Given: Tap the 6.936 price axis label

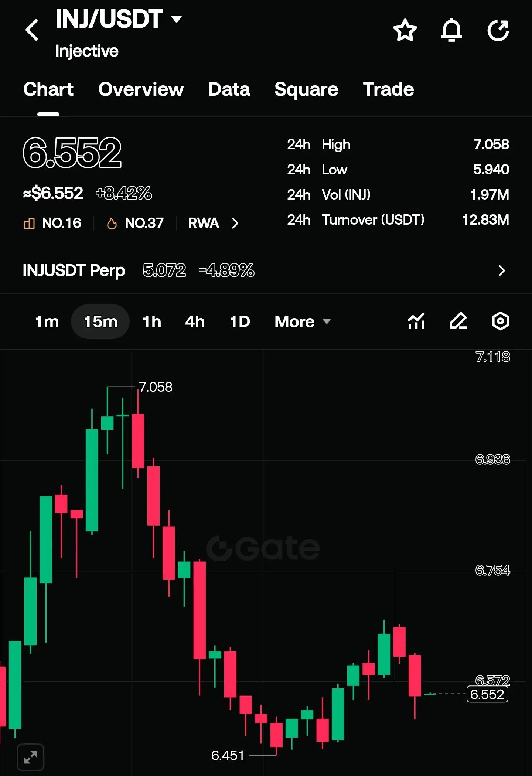Looking at the screenshot, I should [x=492, y=459].
